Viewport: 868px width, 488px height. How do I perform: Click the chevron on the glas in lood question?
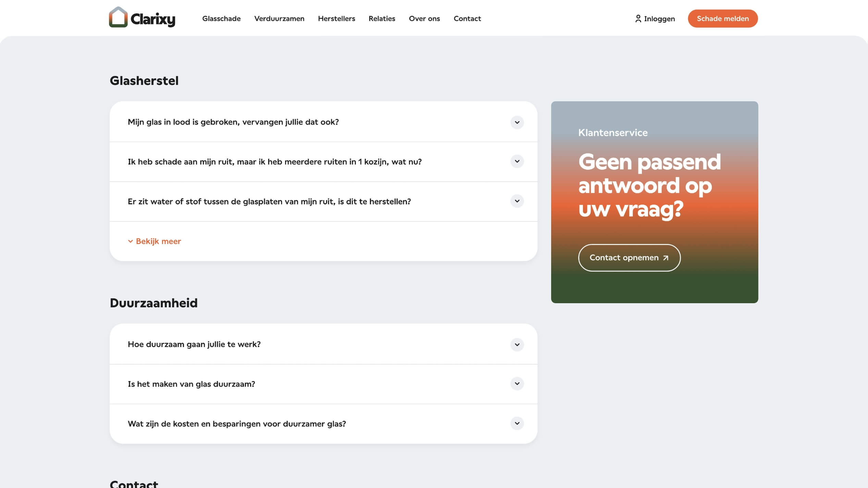click(517, 122)
